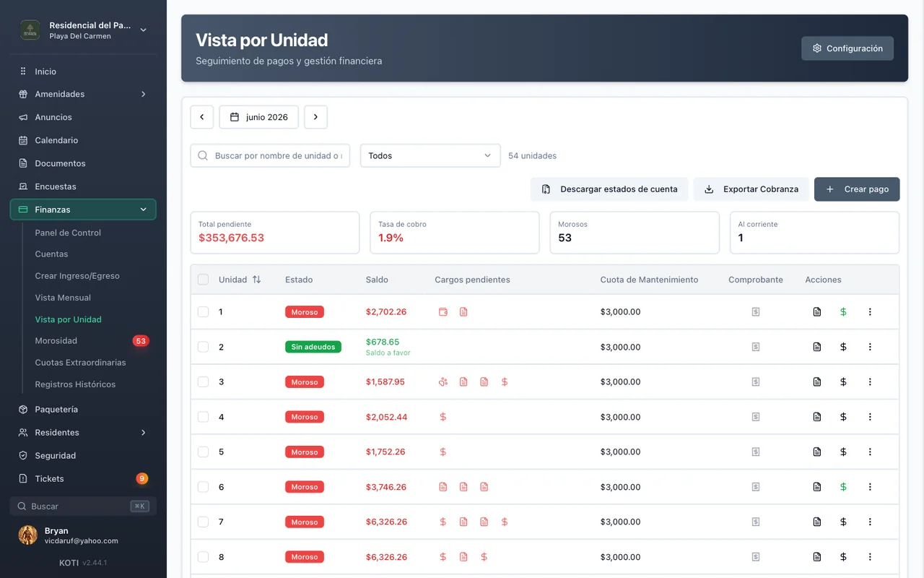Check the checkbox for unit 4
This screenshot has height=578, width=924.
click(203, 417)
